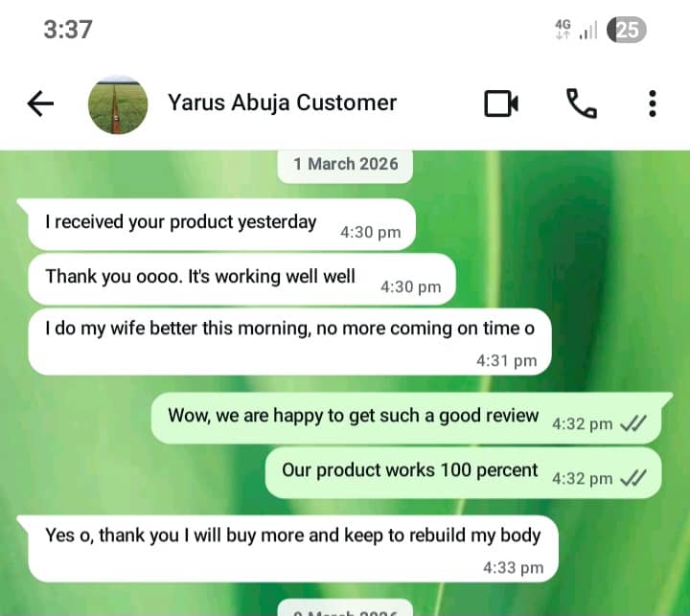
Task: Open the three-dot more options menu
Action: 653,103
